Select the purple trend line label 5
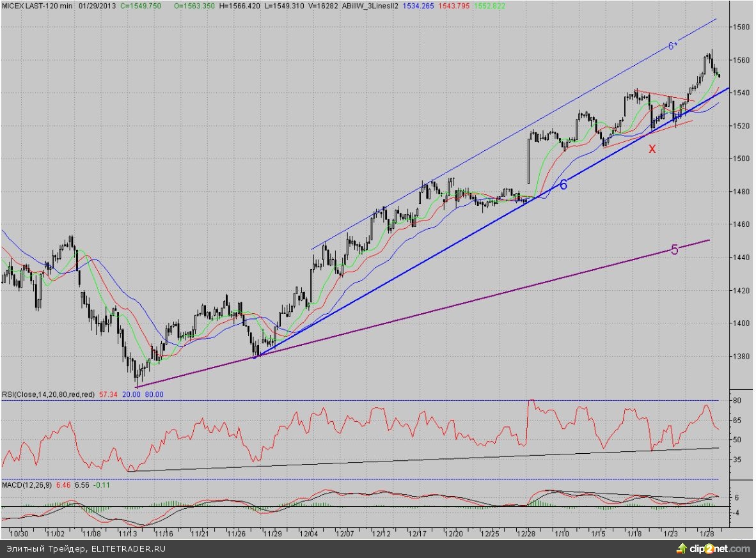 [674, 250]
